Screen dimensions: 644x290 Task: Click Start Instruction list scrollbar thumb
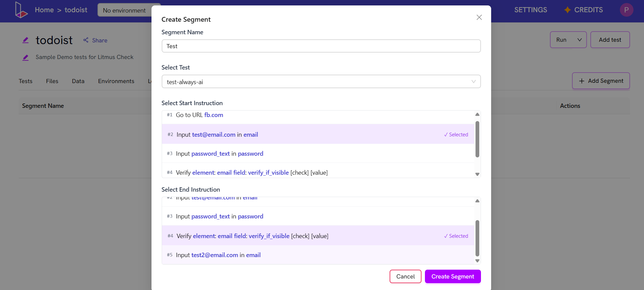(477, 139)
